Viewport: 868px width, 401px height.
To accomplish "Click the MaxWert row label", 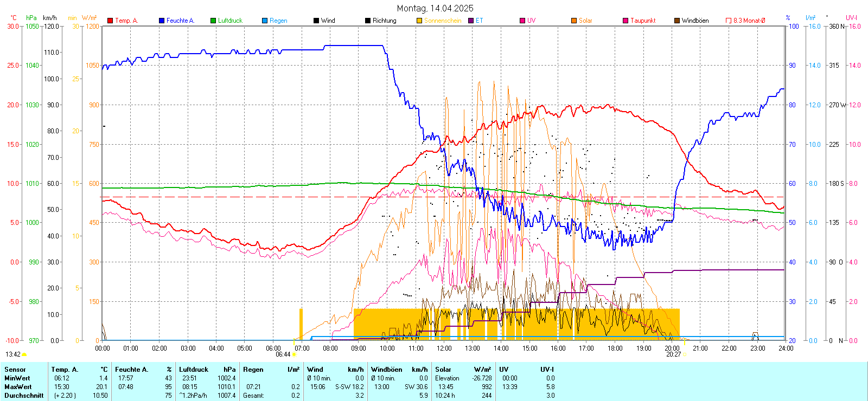I will point(18,387).
